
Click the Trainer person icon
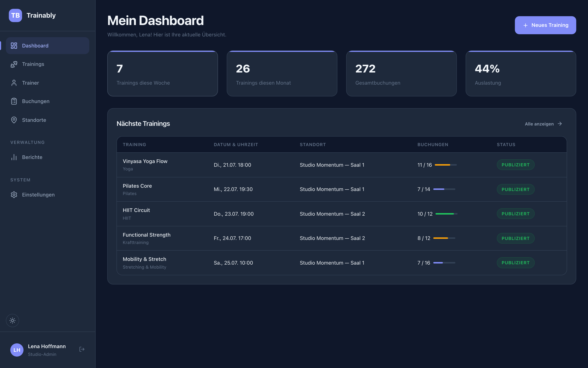click(14, 83)
